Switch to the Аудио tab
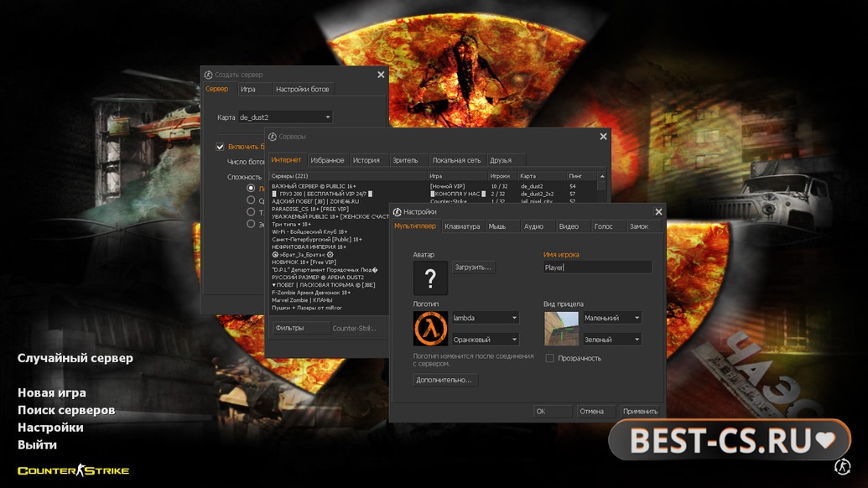Screen dimensions: 868x488 click(x=537, y=226)
